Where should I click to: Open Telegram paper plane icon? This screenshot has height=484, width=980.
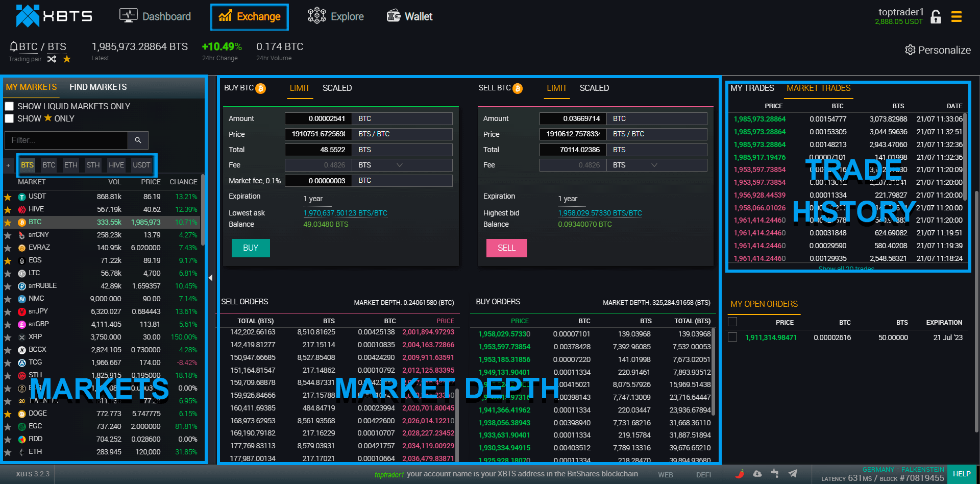[x=793, y=473]
